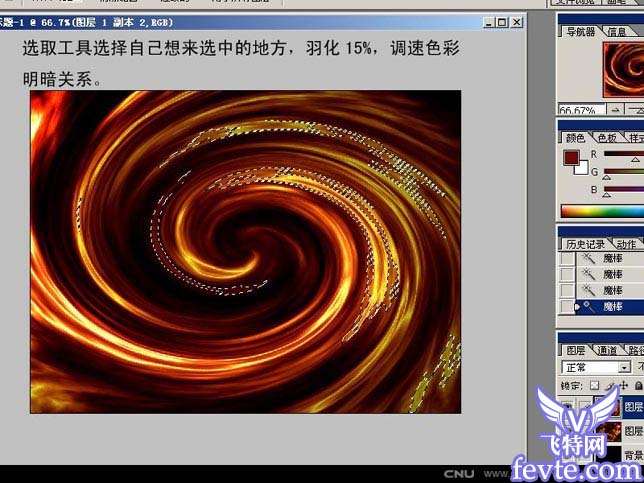Toggle snapshot box beside second 魔棒 history state
This screenshot has height=483, width=644.
point(567,275)
